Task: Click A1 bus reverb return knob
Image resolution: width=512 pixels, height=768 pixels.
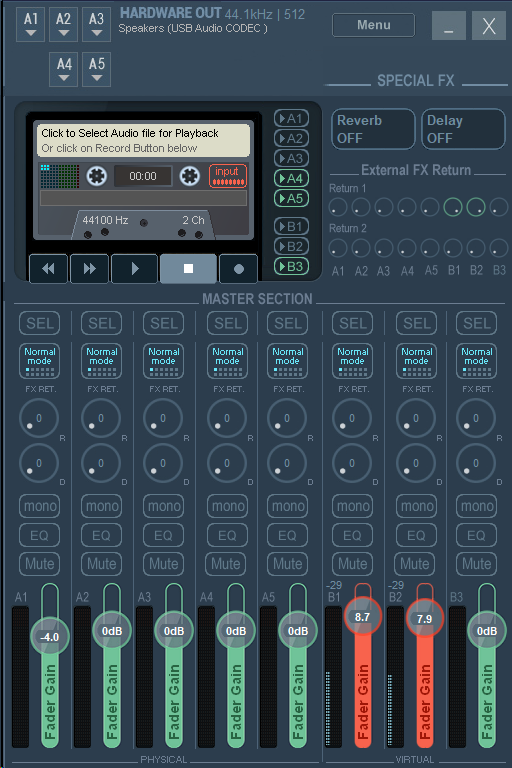Action: (x=39, y=418)
